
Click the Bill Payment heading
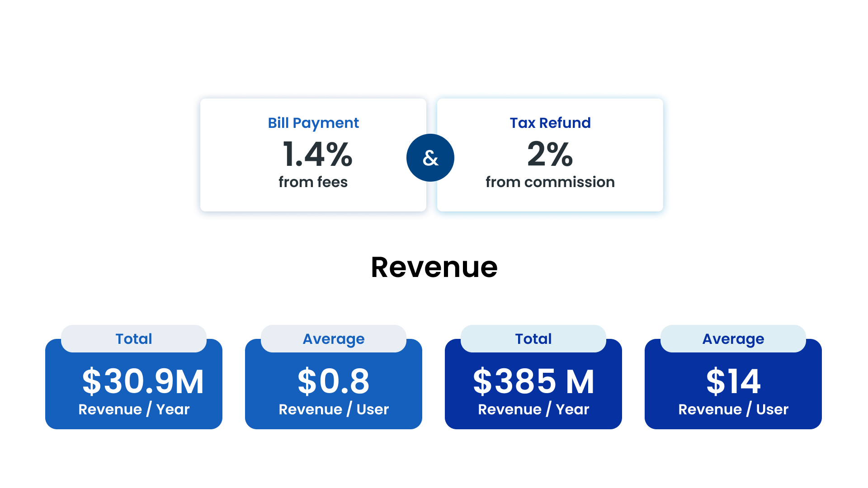(313, 123)
